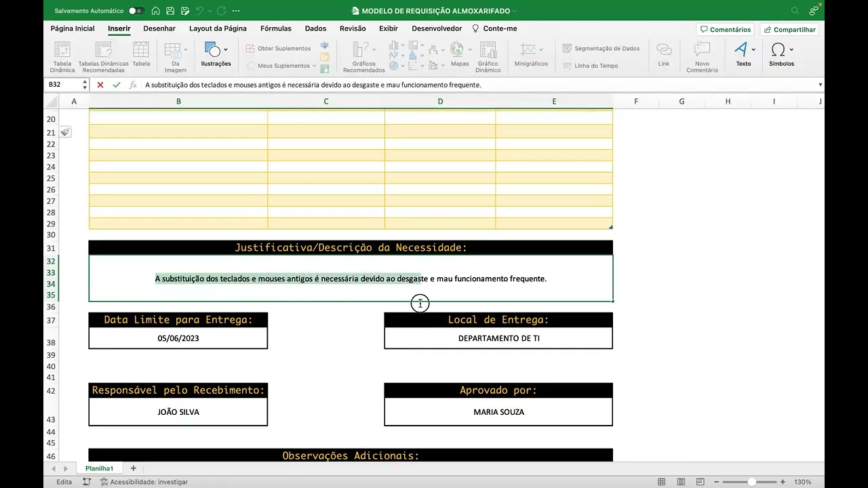Click the Conte-me lightbulb search
This screenshot has height=488, width=868.
tap(495, 28)
